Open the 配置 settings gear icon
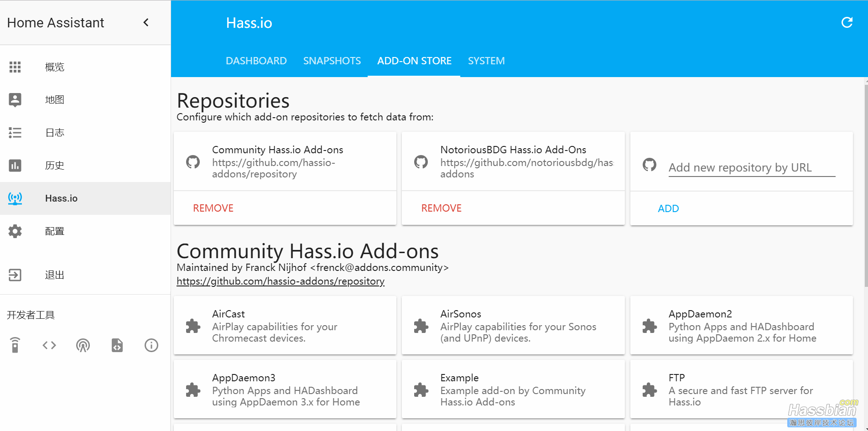The height and width of the screenshot is (431, 868). click(15, 231)
